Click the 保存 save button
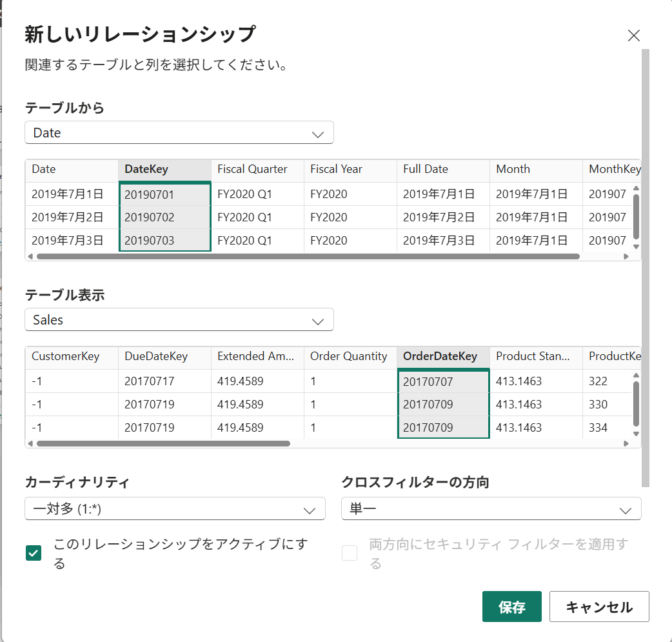 (511, 607)
